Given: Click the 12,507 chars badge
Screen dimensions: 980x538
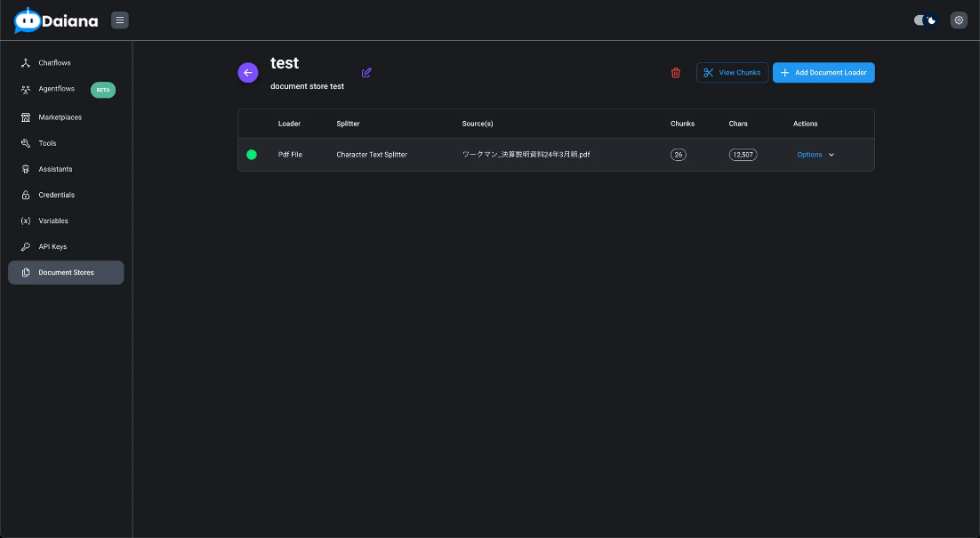Looking at the screenshot, I should [743, 155].
